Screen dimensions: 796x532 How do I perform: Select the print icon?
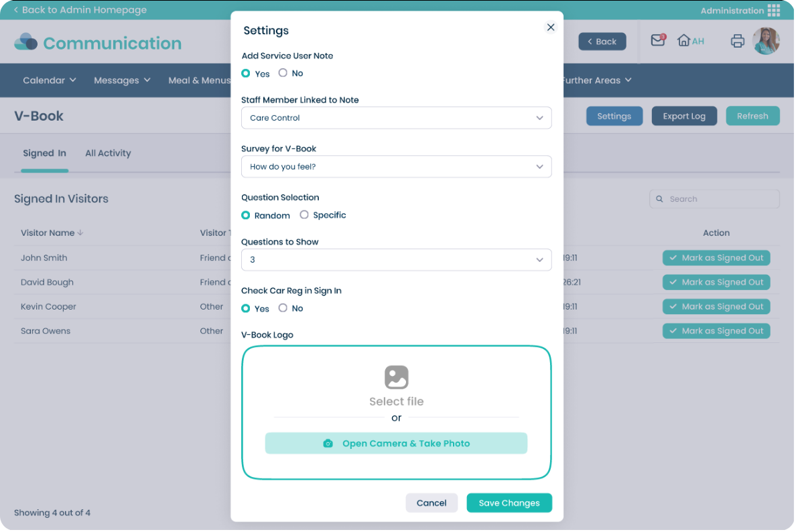point(738,40)
